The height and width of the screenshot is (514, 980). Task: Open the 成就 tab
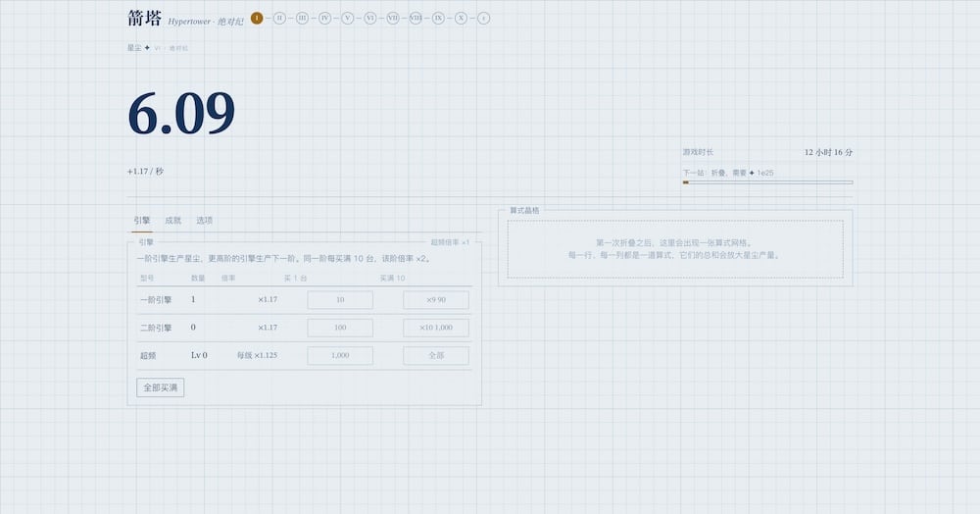pos(173,221)
